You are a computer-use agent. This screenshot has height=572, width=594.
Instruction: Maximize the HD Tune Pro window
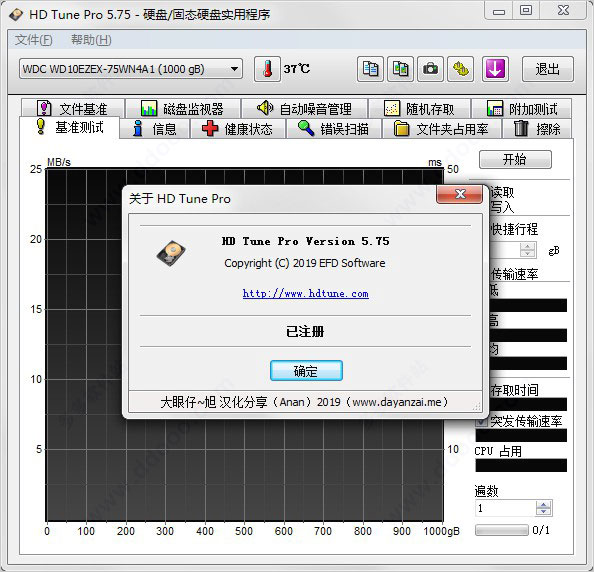pos(526,11)
